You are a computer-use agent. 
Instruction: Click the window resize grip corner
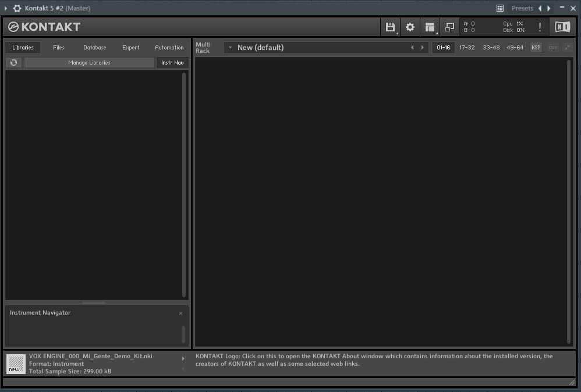point(572,382)
